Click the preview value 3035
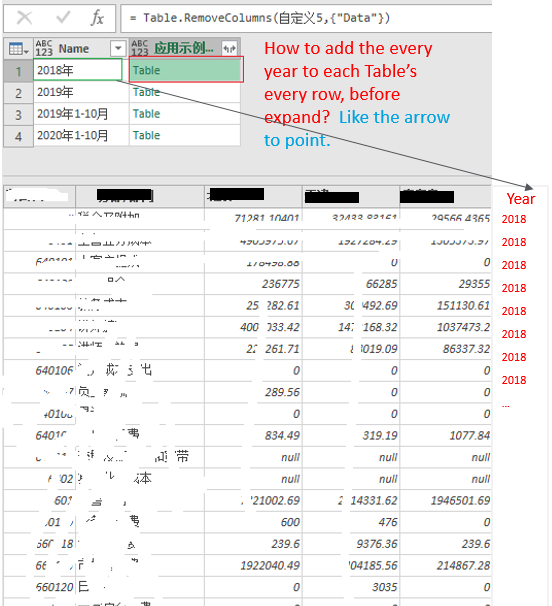 [x=385, y=587]
